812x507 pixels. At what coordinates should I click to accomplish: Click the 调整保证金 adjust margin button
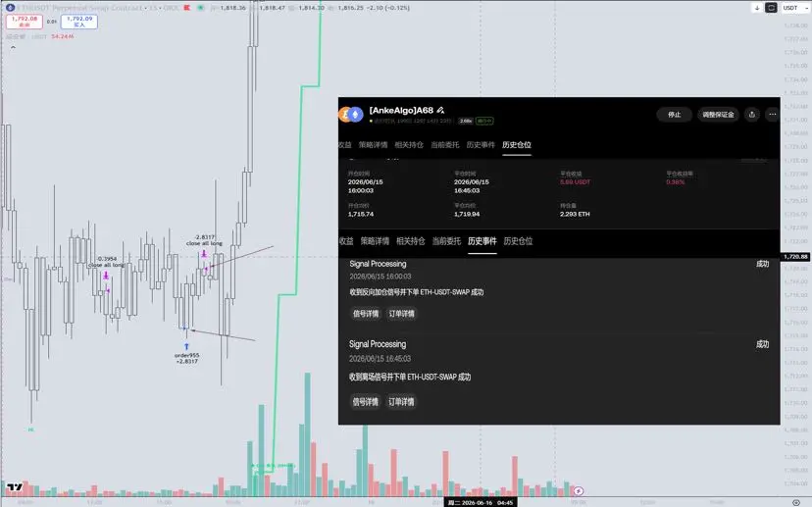[718, 115]
